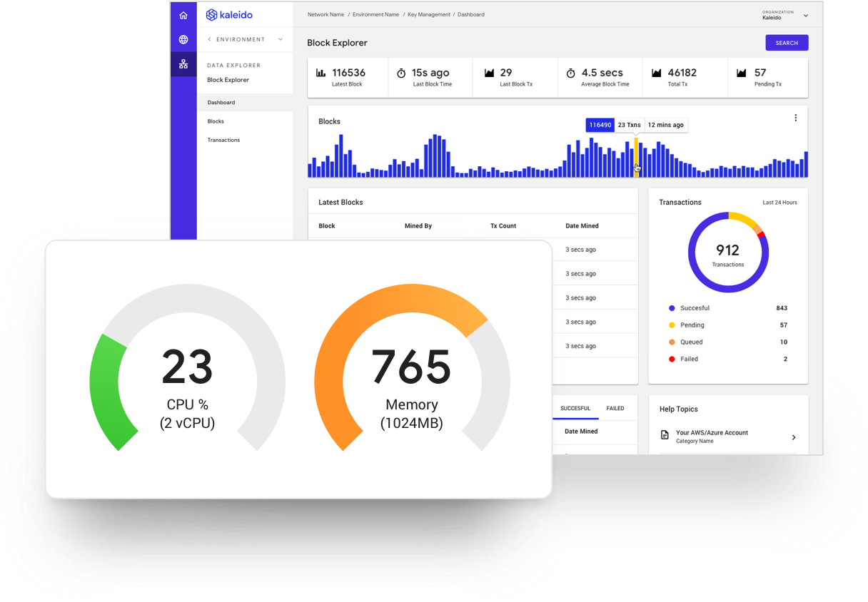Select the document icon beside AWS/Azure Account
This screenshot has width=868, height=602.
coord(665,435)
